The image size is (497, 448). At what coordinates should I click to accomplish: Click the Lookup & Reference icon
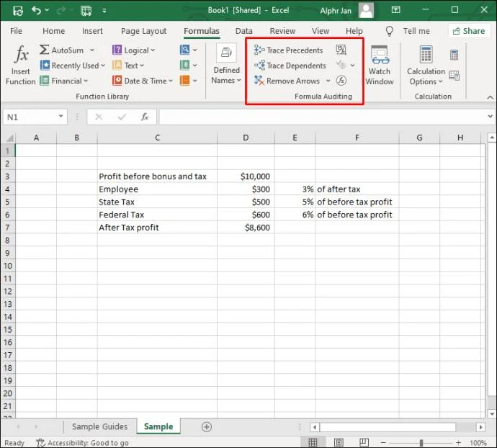click(185, 50)
